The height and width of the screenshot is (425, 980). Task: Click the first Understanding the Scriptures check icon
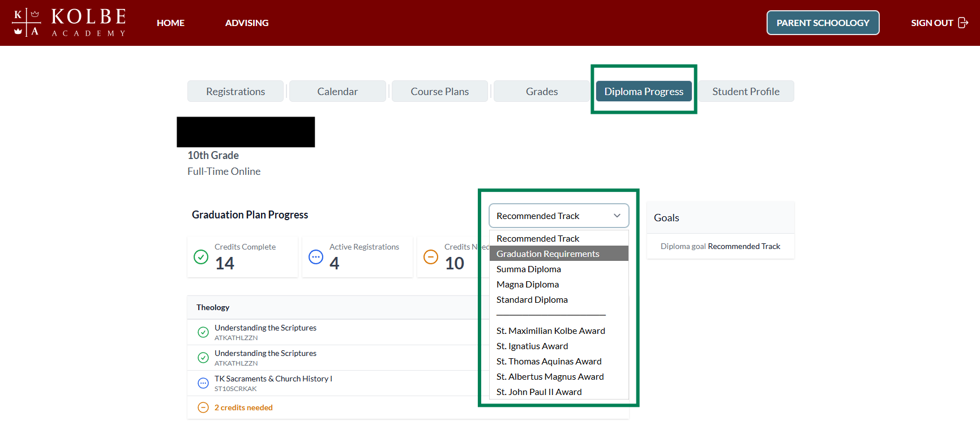tap(203, 332)
